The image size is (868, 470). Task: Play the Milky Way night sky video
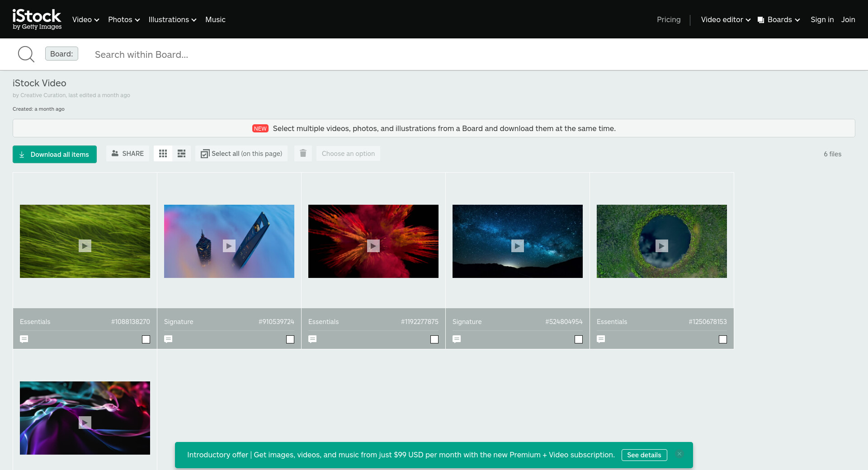tap(517, 245)
